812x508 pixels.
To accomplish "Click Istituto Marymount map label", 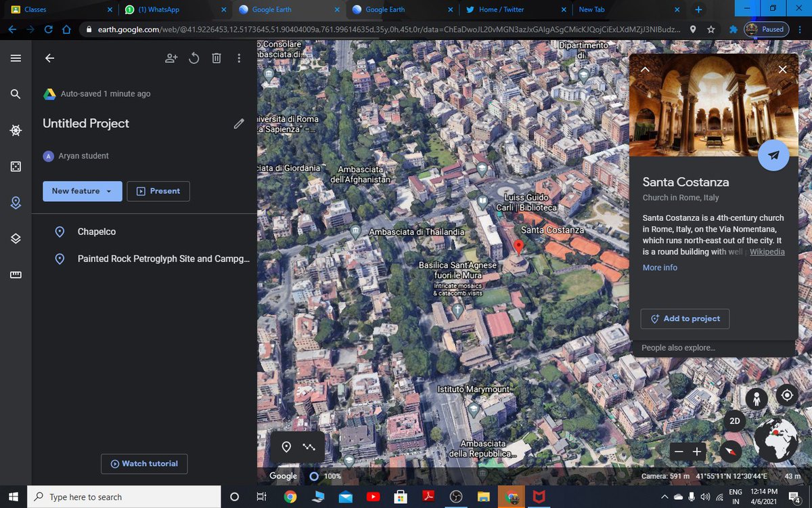I will [474, 389].
